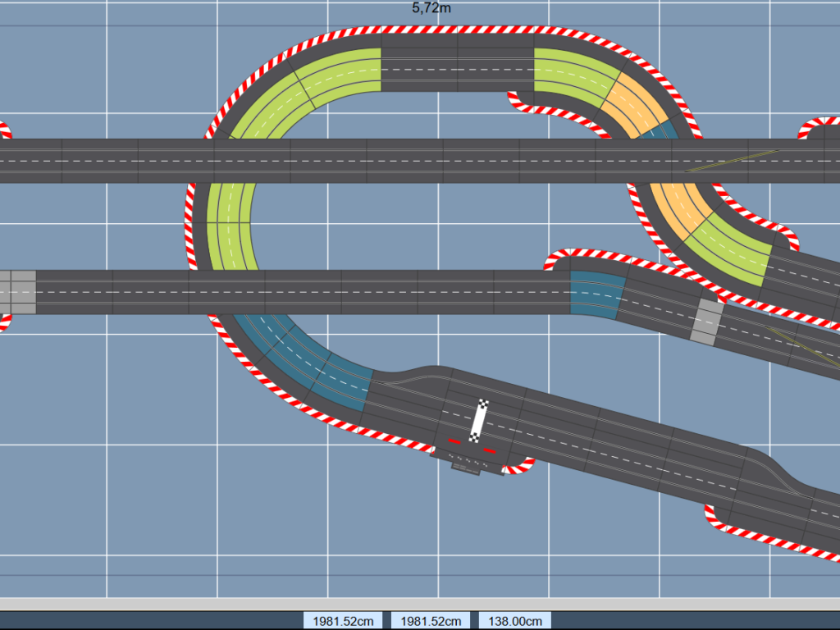Click the first 1981.52cm field in status bar

[342, 620]
